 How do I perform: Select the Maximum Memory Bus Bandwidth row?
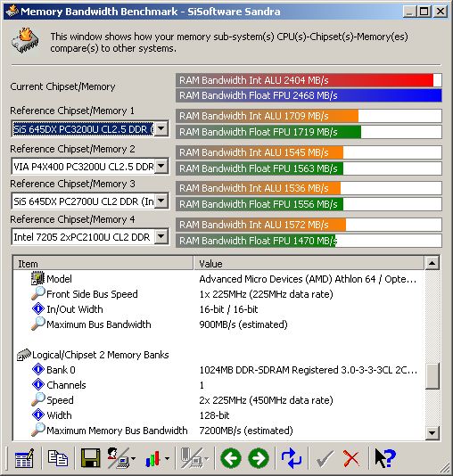coord(218,431)
